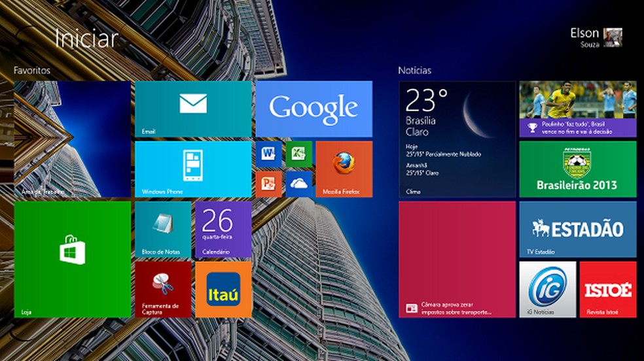Launch Microsoft Word small tile

tap(268, 154)
